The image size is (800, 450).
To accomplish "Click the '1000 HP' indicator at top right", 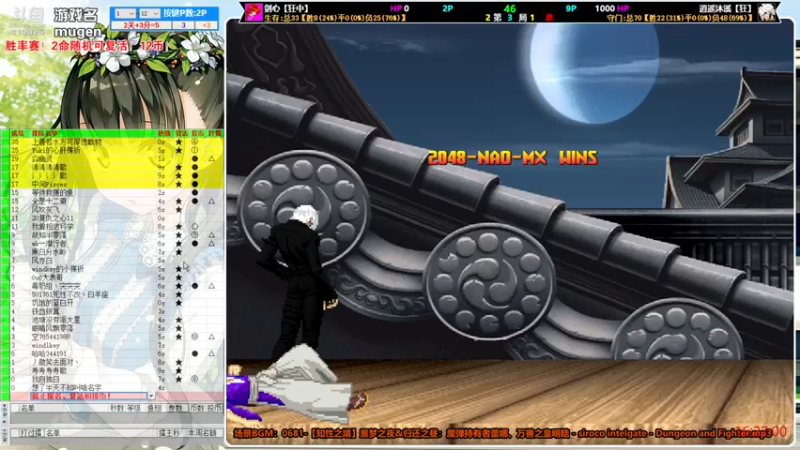I will [x=612, y=8].
